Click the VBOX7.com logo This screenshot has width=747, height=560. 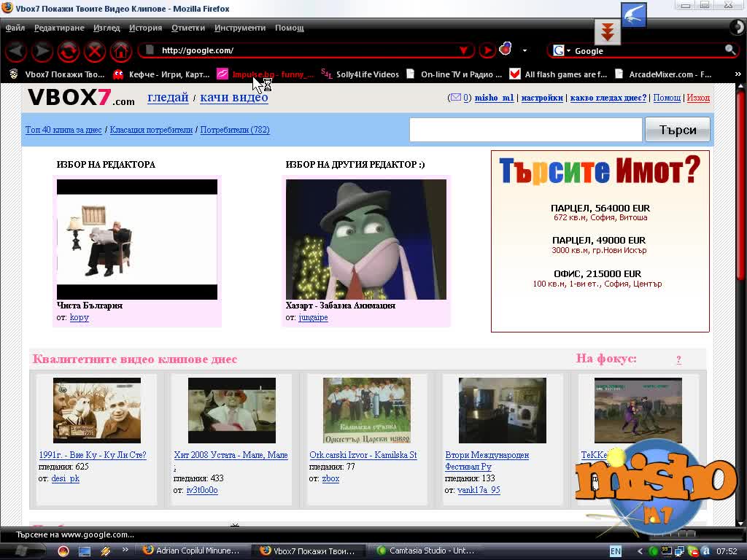click(82, 98)
